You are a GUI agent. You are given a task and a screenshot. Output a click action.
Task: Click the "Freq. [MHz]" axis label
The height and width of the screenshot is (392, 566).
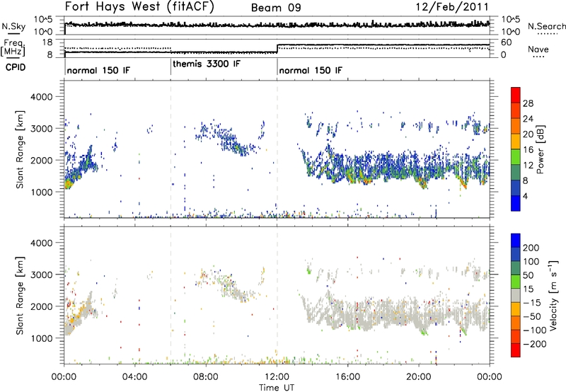click(13, 48)
